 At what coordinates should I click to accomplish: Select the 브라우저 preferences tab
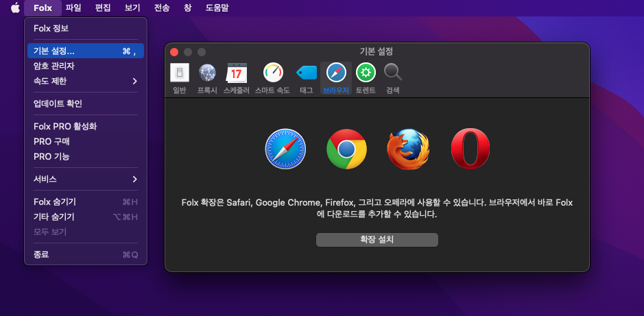pos(336,78)
